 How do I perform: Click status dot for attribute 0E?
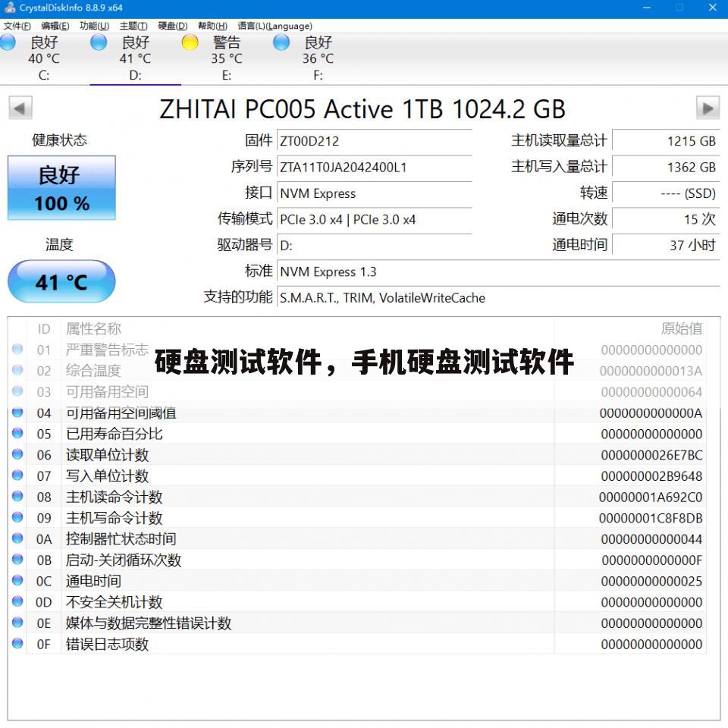pos(17,622)
